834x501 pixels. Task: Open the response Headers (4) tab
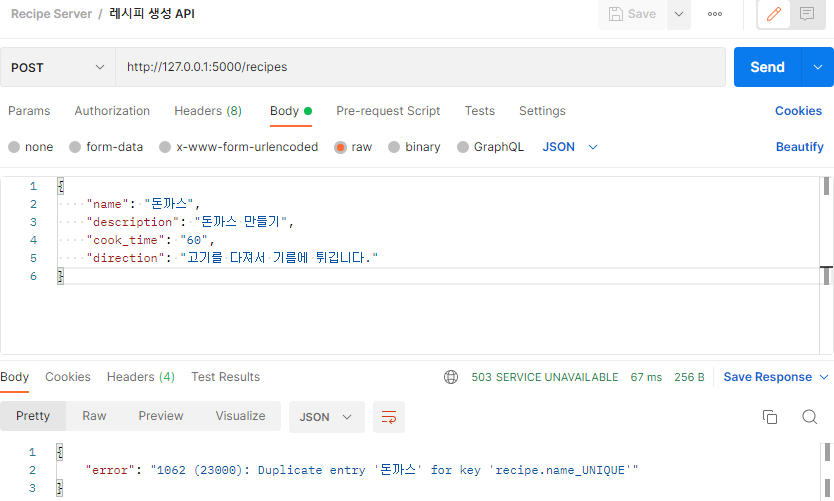[140, 377]
